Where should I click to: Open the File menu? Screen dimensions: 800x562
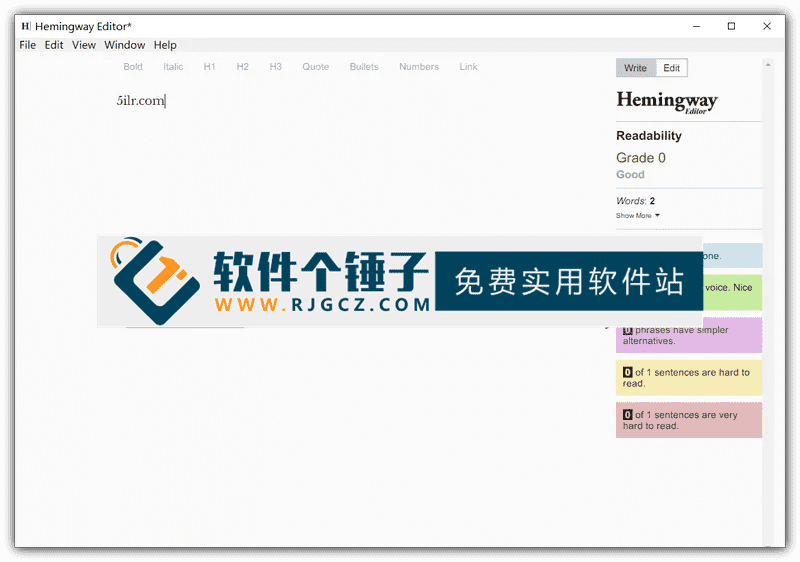28,45
